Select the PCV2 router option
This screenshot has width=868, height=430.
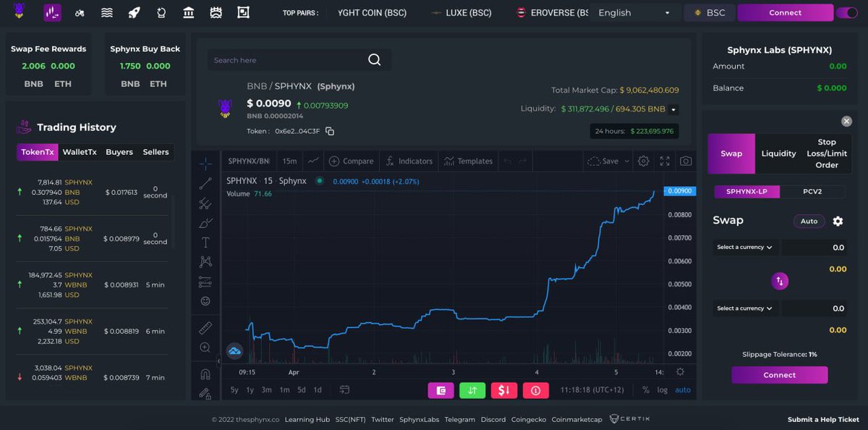[813, 192]
